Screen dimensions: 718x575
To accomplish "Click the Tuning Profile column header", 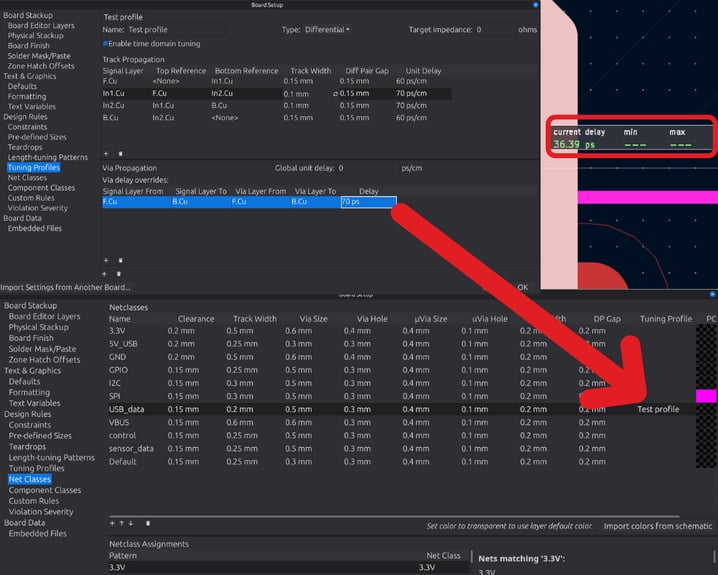I will point(665,319).
